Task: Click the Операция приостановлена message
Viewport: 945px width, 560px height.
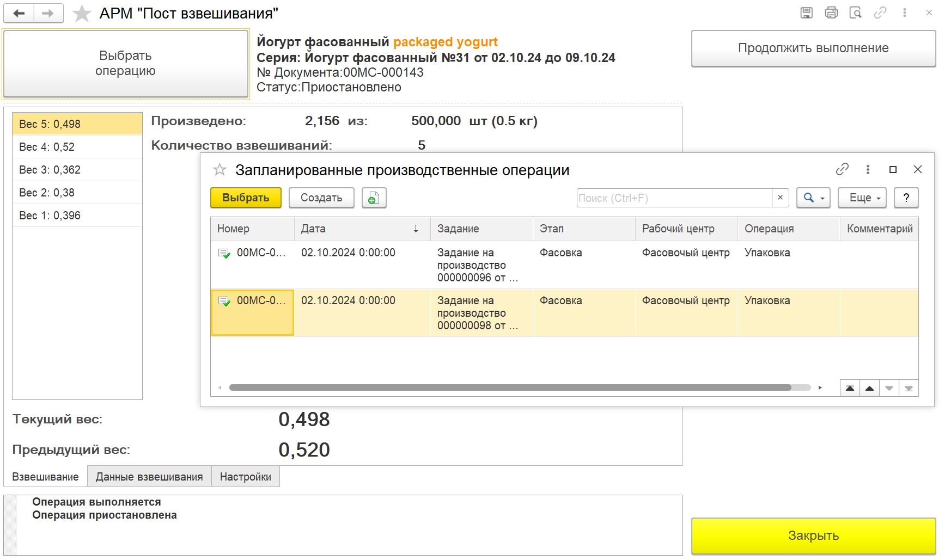Action: [x=105, y=515]
